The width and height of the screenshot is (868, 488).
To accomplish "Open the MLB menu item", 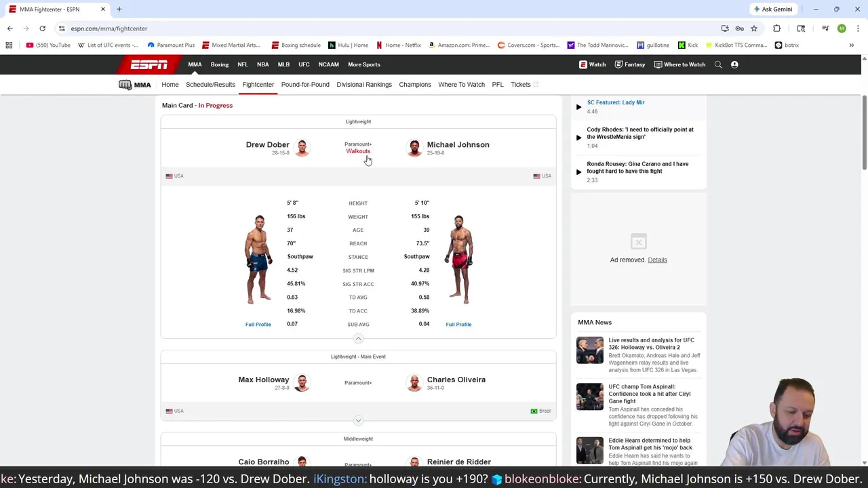I will (x=283, y=64).
